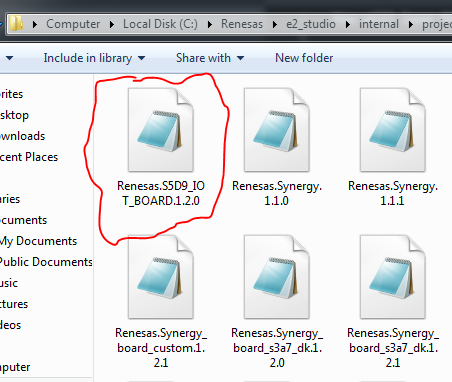The height and width of the screenshot is (382, 452).
Task: Open the Share with dropdown
Action: (x=210, y=58)
